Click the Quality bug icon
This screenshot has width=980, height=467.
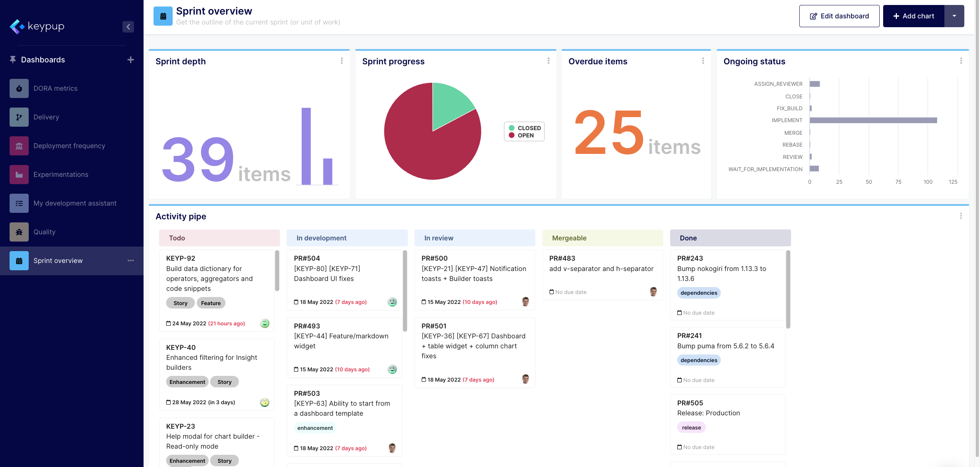tap(19, 232)
